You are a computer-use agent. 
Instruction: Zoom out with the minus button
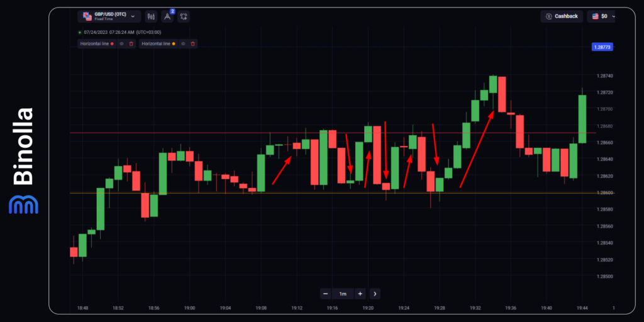pos(326,294)
